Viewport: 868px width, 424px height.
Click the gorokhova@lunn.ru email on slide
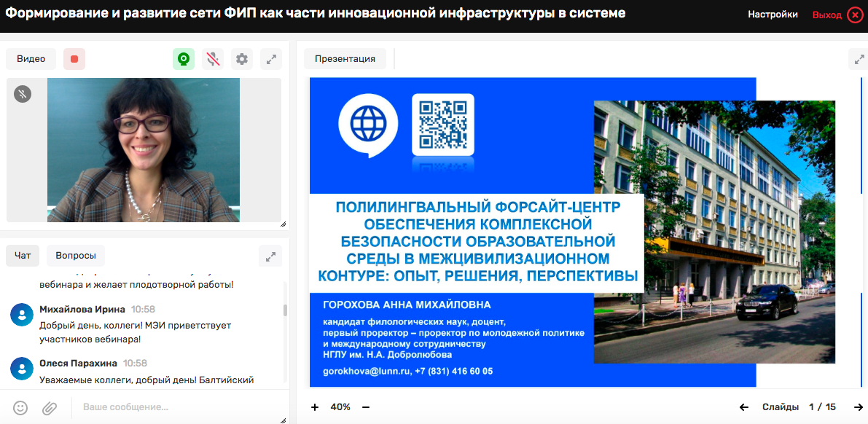[x=365, y=372]
